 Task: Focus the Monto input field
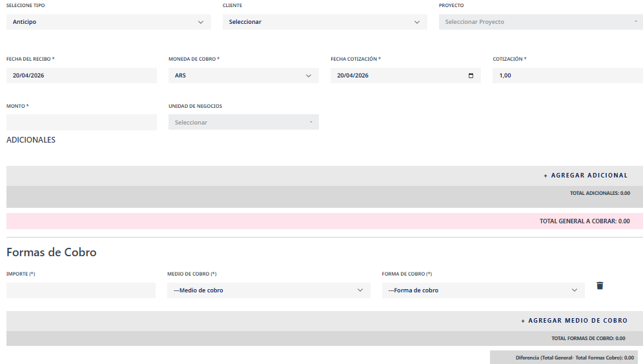pyautogui.click(x=81, y=122)
